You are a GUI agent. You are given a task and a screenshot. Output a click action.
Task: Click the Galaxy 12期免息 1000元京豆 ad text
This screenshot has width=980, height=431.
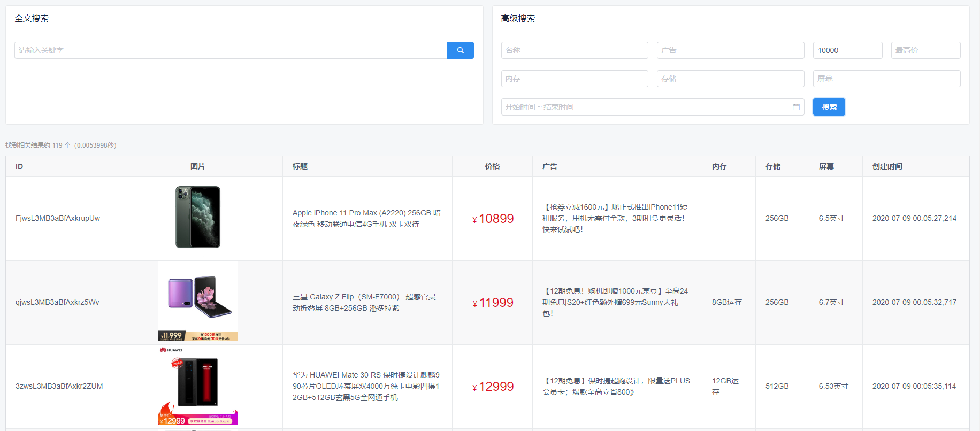tap(615, 302)
